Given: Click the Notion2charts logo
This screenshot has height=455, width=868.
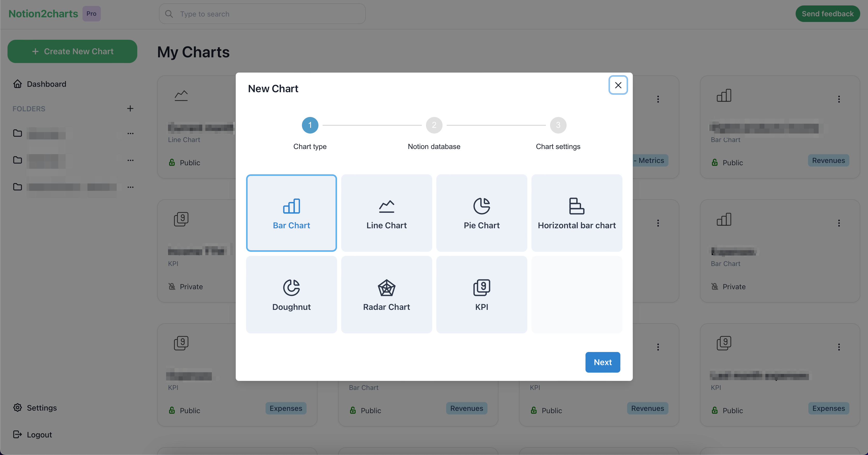Looking at the screenshot, I should [43, 14].
